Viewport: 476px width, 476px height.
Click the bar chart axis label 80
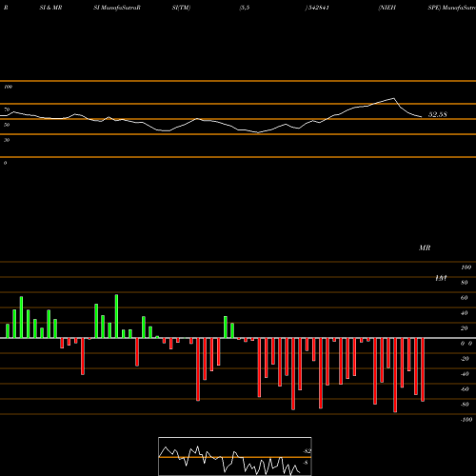pos(465,283)
